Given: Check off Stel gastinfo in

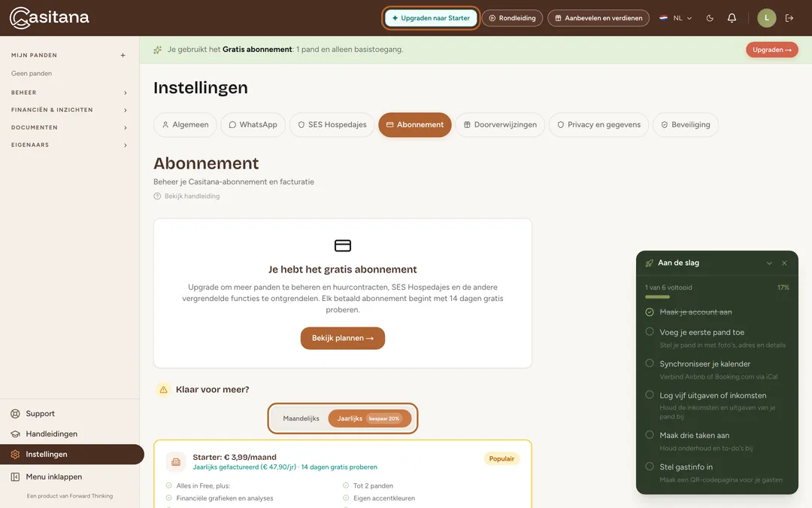Looking at the screenshot, I should click(x=650, y=467).
